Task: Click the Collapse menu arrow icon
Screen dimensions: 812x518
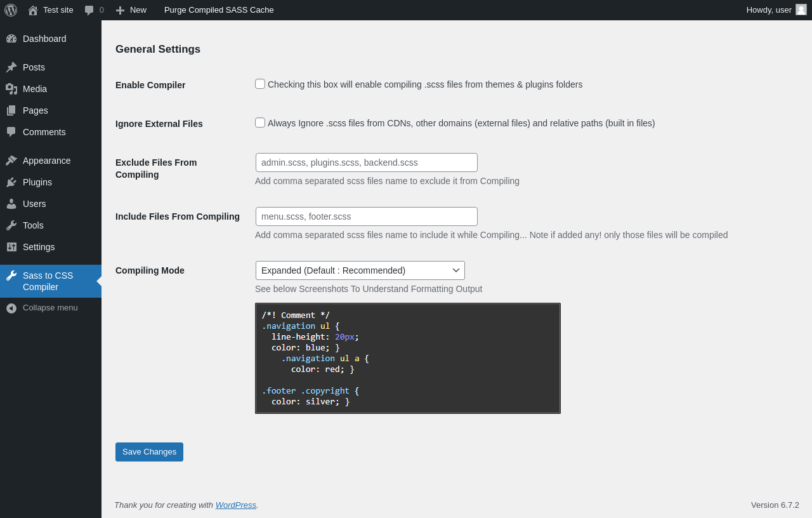Action: (x=11, y=308)
